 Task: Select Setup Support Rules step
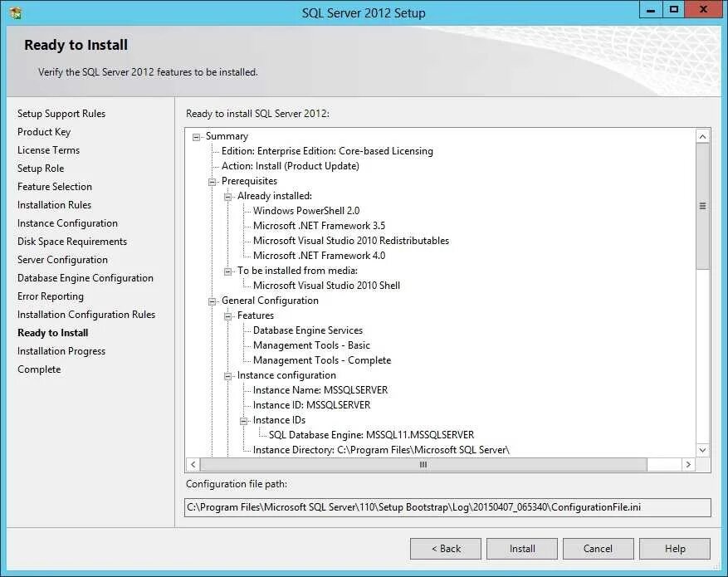[x=61, y=114]
